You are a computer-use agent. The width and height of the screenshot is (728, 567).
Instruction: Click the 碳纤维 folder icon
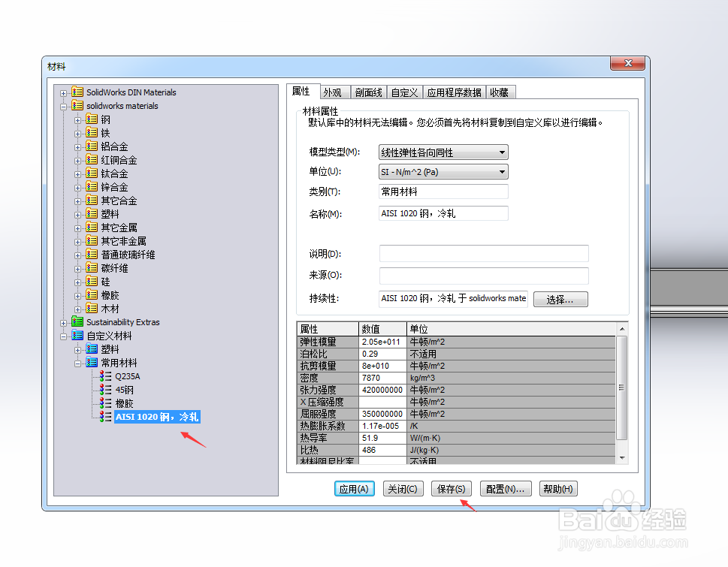pyautogui.click(x=92, y=267)
